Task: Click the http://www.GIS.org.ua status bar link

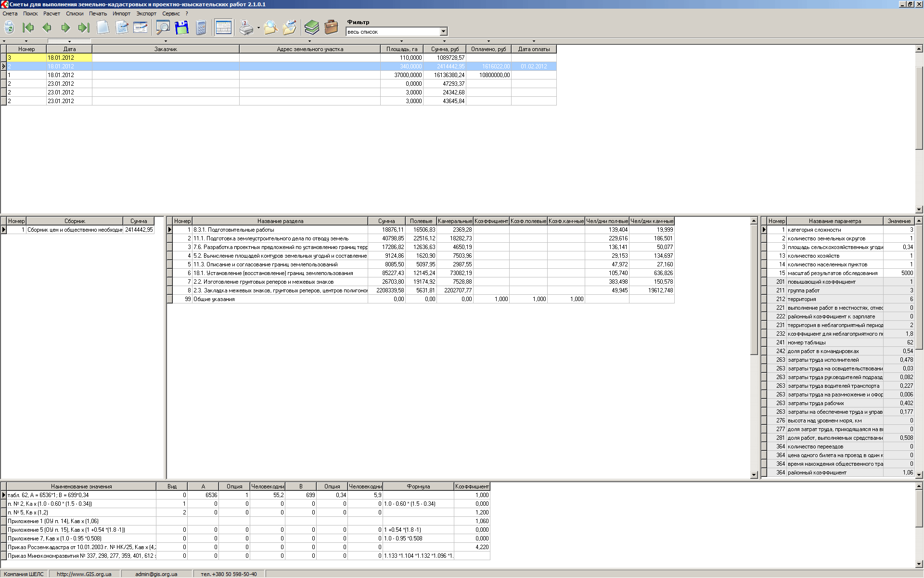Action: [x=84, y=574]
